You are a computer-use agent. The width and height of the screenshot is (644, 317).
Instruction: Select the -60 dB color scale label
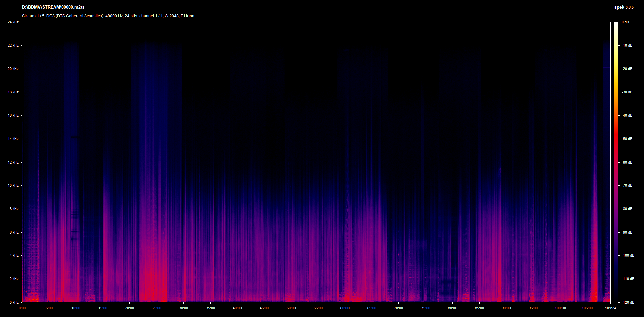tap(627, 162)
